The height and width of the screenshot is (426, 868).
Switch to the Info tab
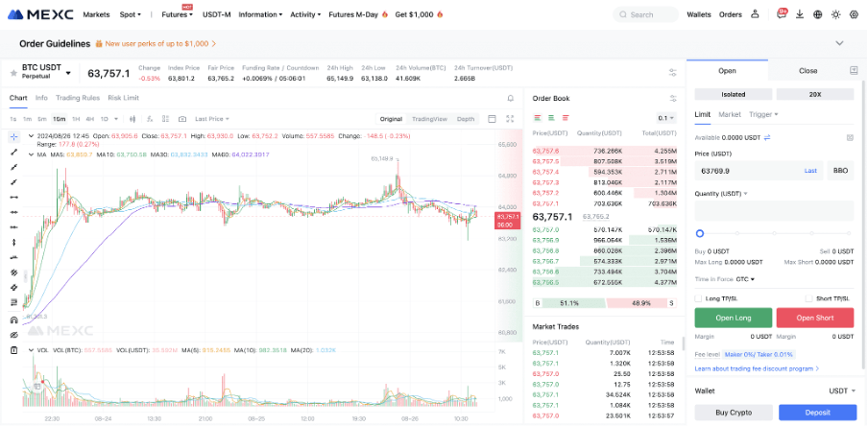(41, 98)
